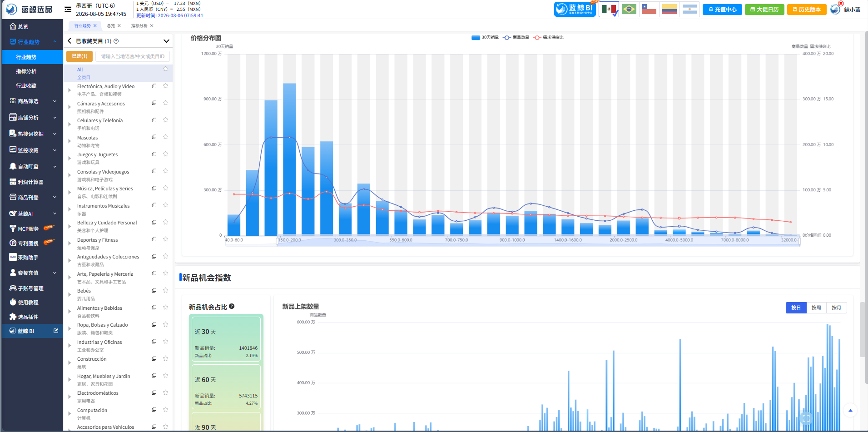The width and height of the screenshot is (868, 432).
Task: Click the scroll-to-top arrow button
Action: [x=850, y=411]
